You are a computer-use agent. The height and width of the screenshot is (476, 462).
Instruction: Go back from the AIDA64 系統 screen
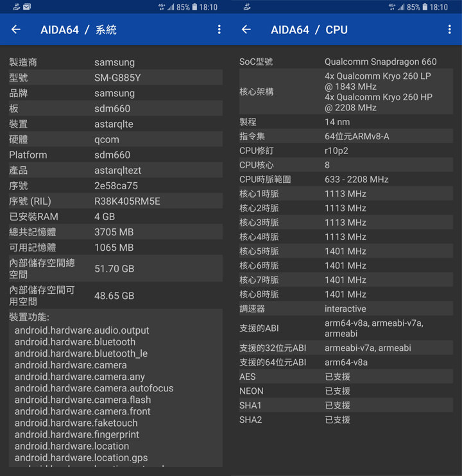[16, 30]
